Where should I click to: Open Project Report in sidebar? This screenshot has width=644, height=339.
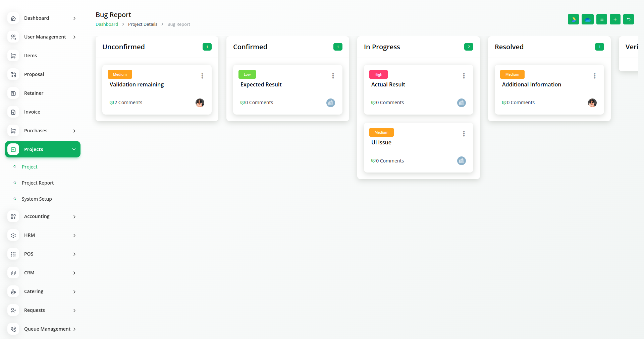(x=38, y=183)
